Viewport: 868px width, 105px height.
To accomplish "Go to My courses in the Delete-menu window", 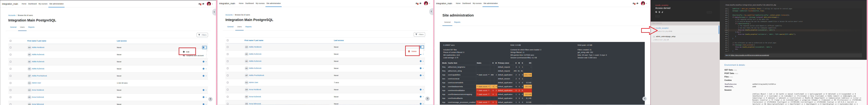I will pos(260,3).
